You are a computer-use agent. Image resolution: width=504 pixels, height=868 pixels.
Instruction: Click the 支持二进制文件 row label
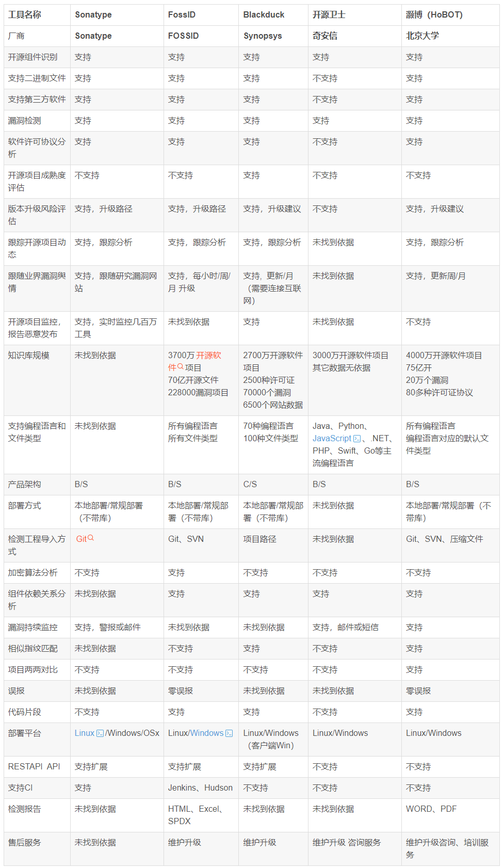pos(37,78)
